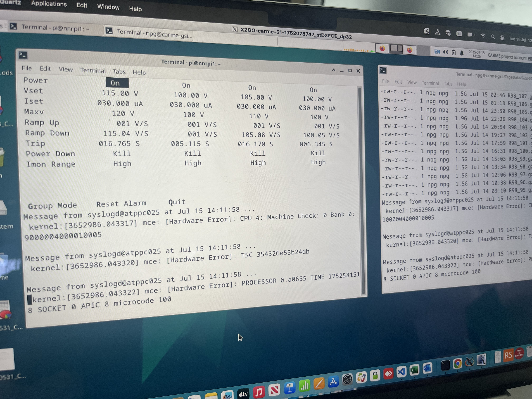Switch to Terminal - npg@carme-gsi taskbar tab

[x=149, y=34]
